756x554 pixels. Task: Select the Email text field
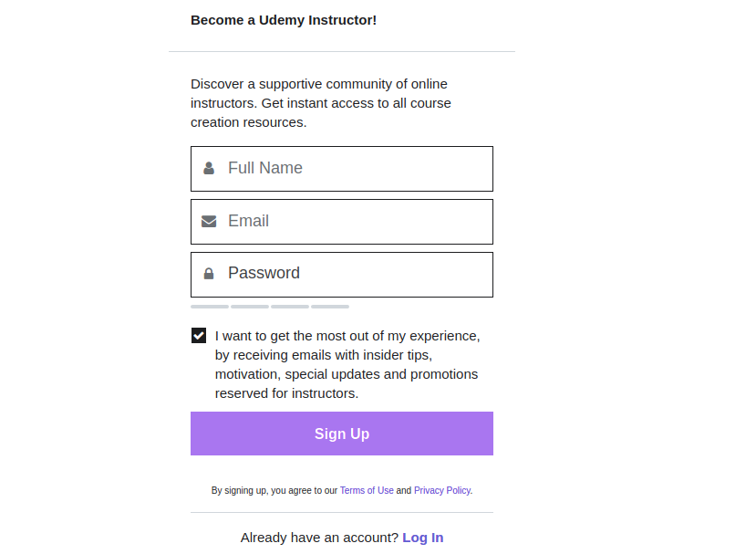coord(356,221)
